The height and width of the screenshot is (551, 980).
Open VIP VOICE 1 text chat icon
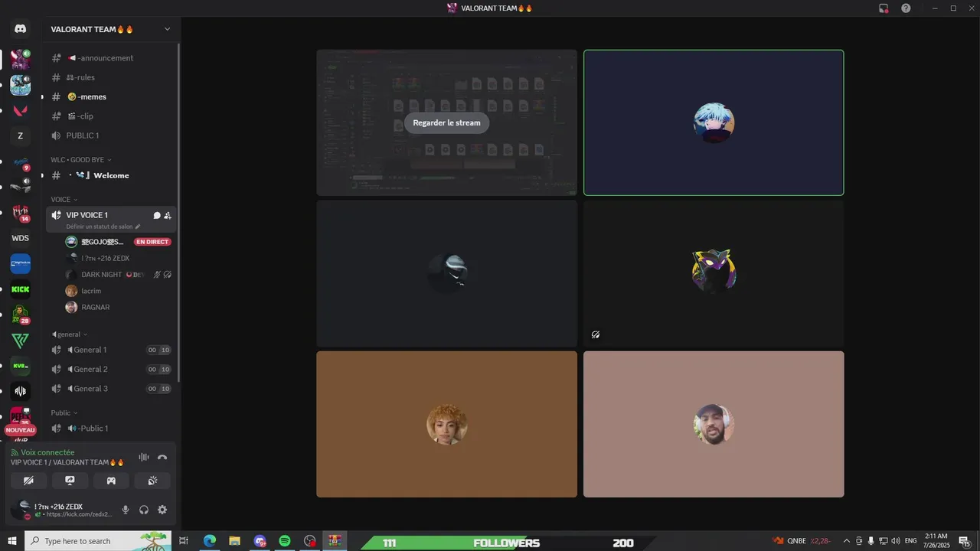pos(157,216)
